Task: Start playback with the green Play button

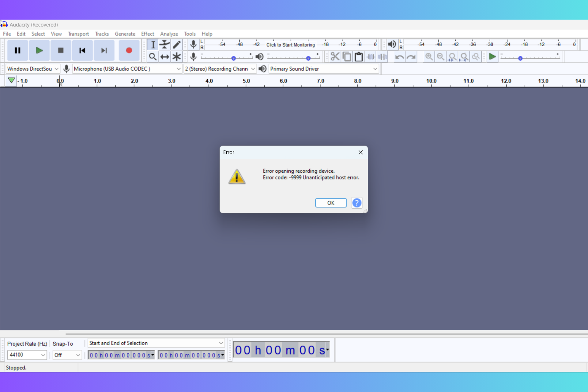Action: click(39, 50)
